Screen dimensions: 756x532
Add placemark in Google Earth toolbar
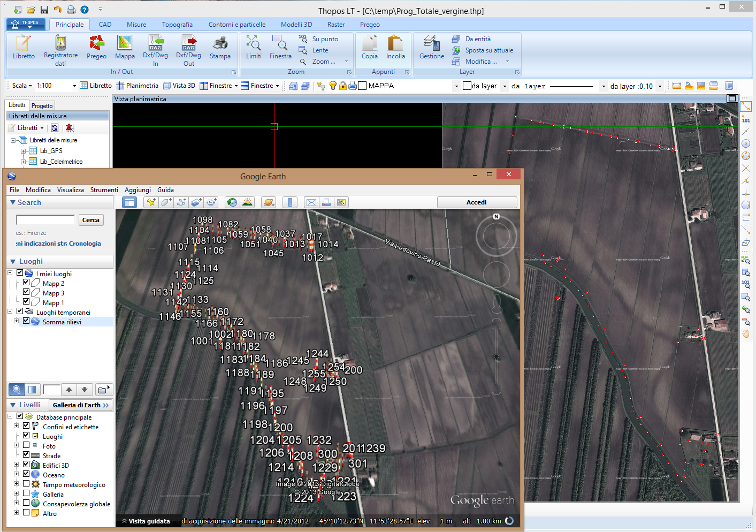click(151, 202)
